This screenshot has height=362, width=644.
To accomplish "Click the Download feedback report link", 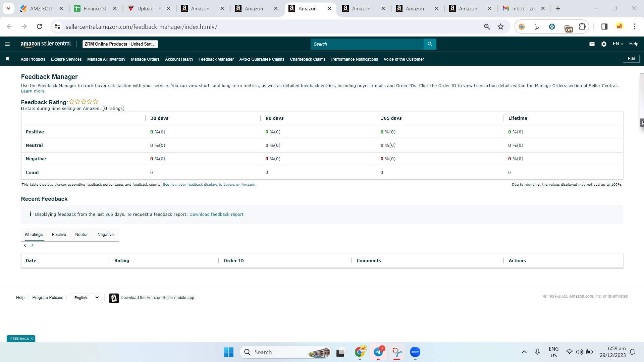I will (216, 215).
